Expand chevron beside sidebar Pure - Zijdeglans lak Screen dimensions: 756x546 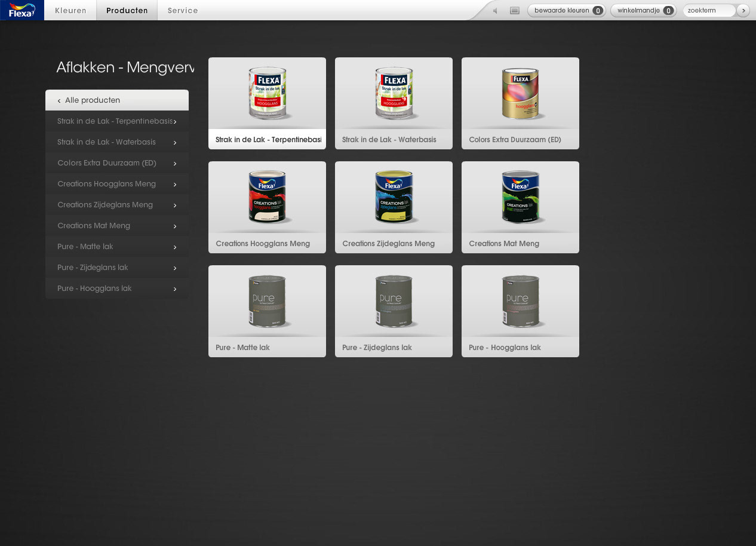point(175,268)
